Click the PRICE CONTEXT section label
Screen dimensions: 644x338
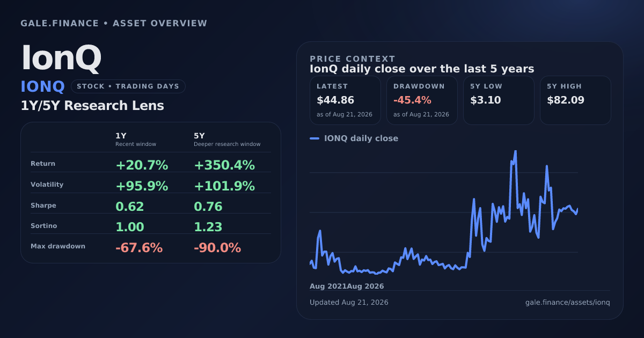click(x=353, y=59)
